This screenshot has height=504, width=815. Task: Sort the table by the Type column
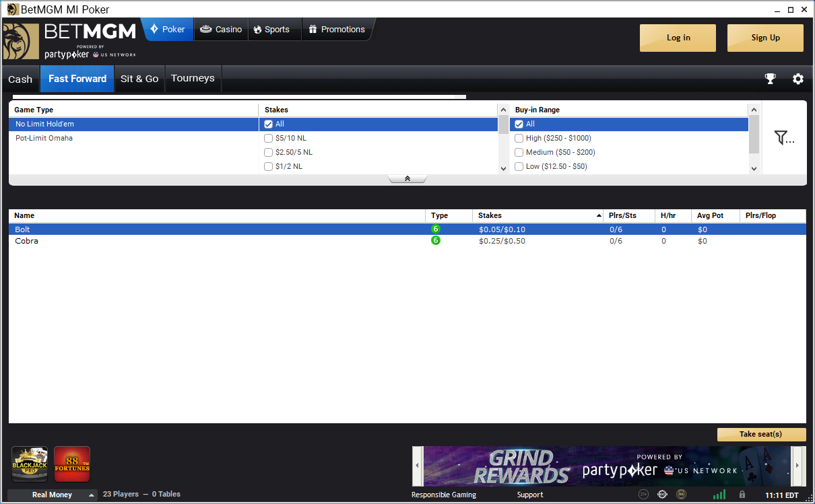(x=449, y=215)
